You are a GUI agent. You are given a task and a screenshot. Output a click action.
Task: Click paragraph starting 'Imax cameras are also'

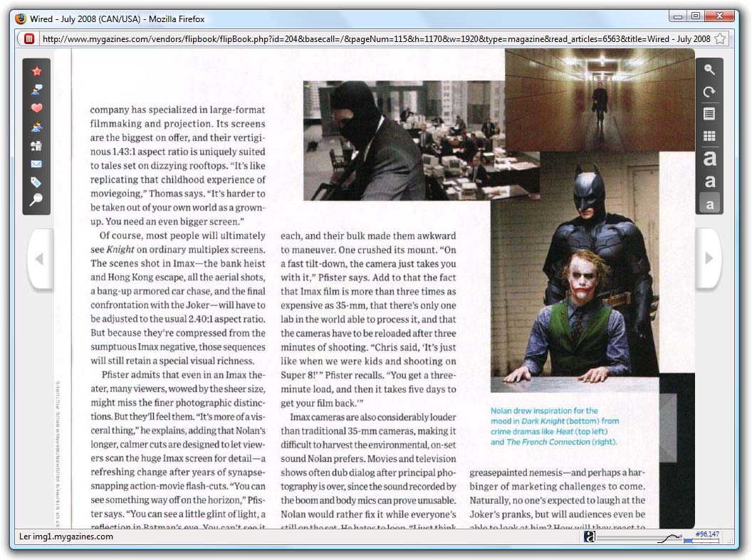pos(368,472)
